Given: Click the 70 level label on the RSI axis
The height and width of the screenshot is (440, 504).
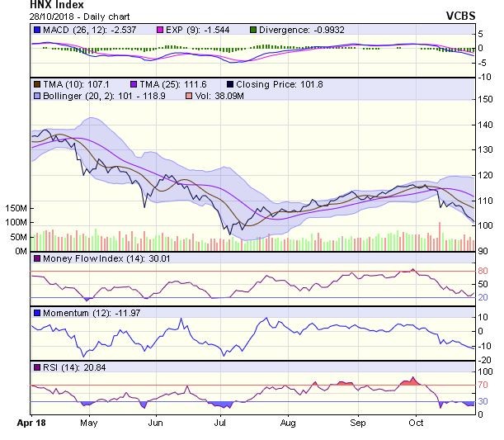Looking at the screenshot, I should [484, 386].
